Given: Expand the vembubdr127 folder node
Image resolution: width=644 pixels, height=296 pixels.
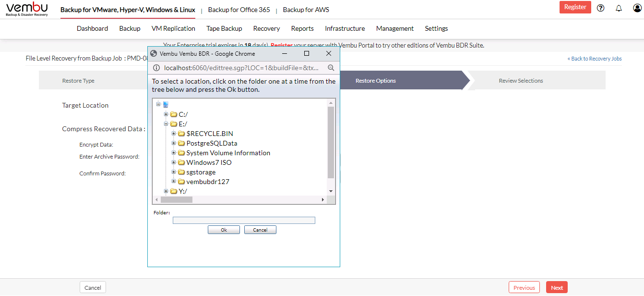Looking at the screenshot, I should [x=174, y=182].
